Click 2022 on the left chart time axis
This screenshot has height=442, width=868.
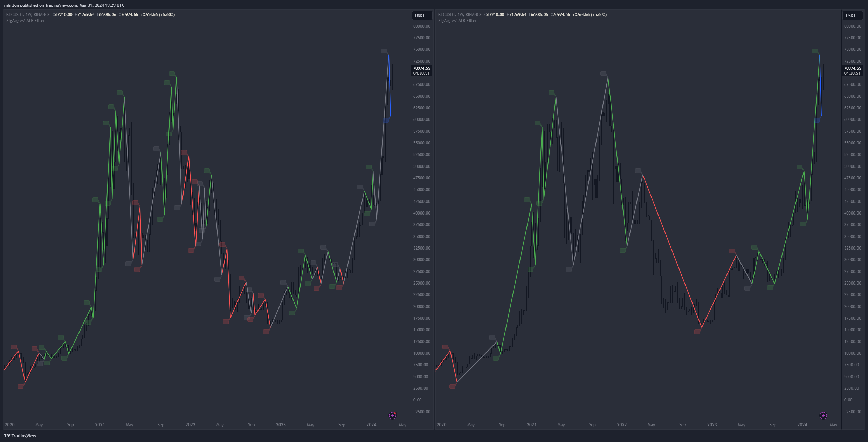pyautogui.click(x=190, y=425)
